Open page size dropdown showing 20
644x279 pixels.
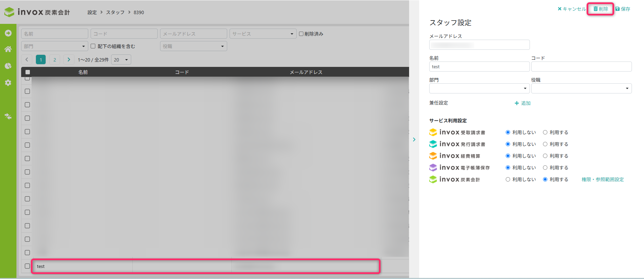(x=121, y=59)
